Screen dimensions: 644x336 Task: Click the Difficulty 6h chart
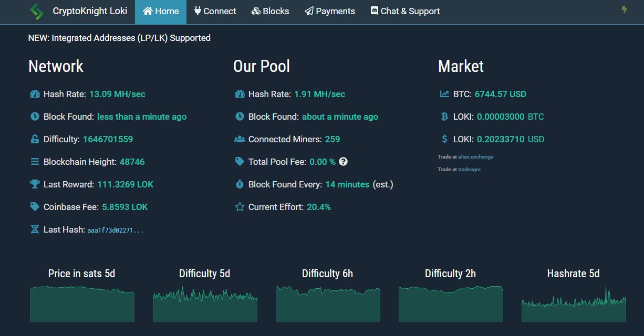[328, 303]
